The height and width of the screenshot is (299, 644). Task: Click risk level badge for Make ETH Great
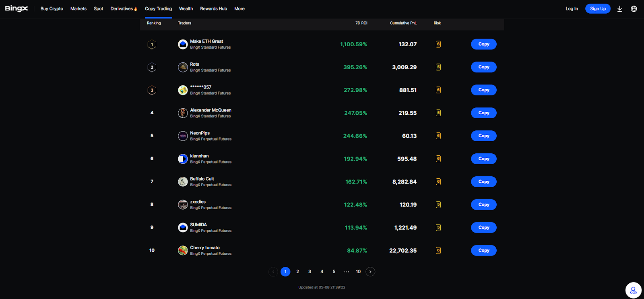click(438, 44)
